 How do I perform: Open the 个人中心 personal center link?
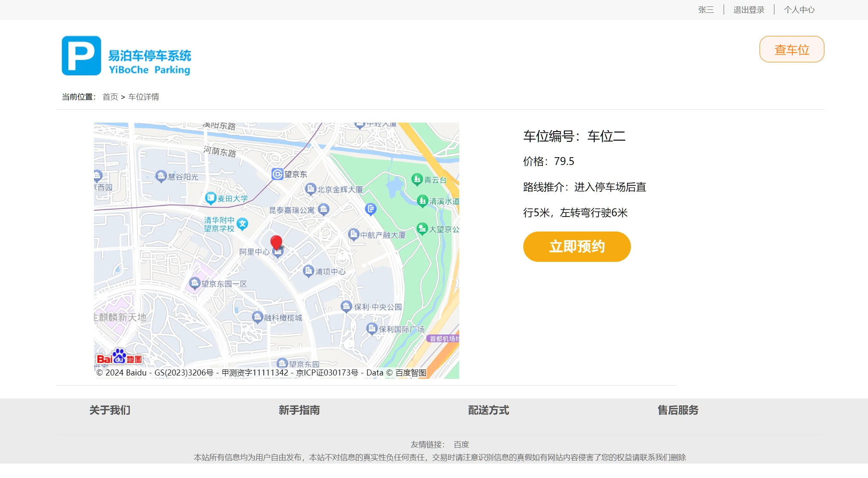[799, 9]
